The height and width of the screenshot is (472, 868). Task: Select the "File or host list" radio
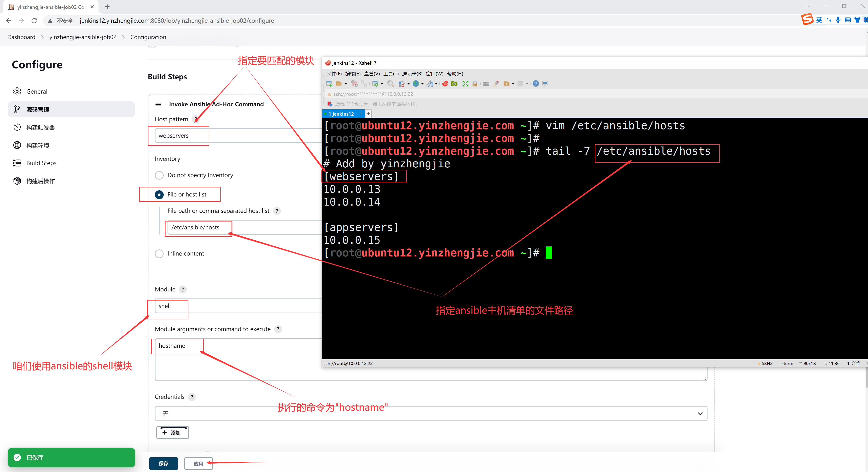159,194
